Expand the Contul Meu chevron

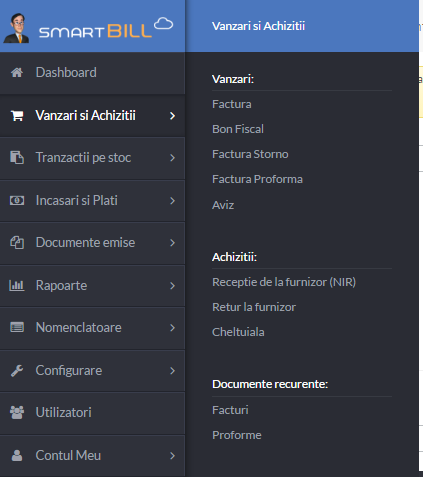click(172, 456)
